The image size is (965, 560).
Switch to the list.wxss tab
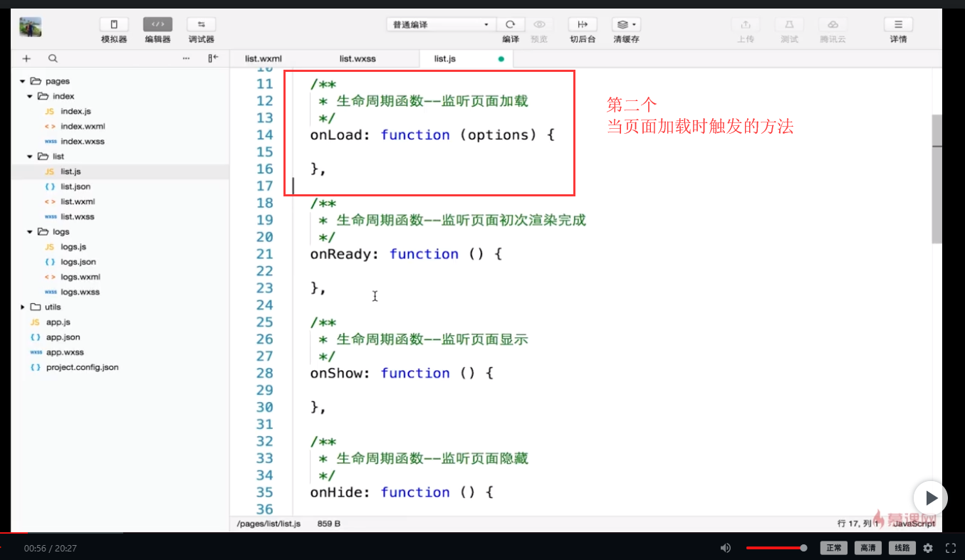(358, 58)
